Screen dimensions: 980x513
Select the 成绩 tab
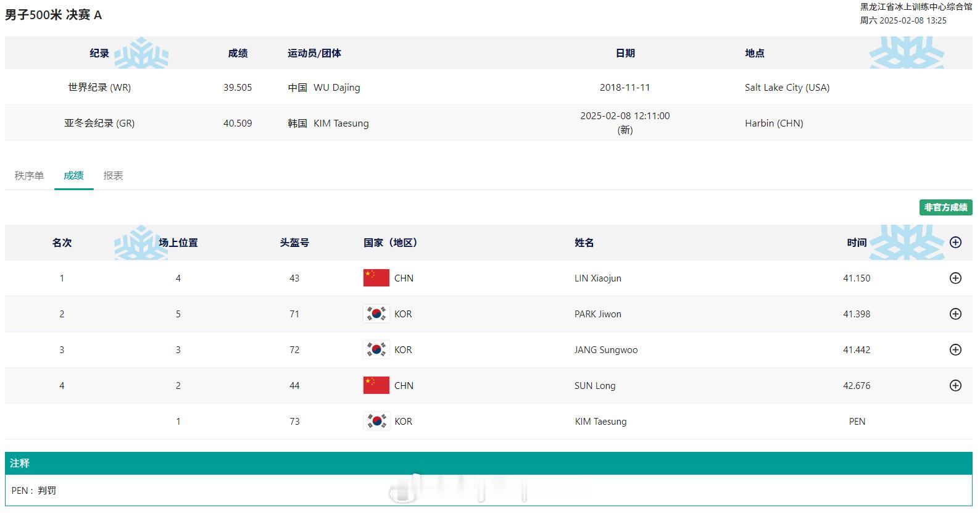73,176
